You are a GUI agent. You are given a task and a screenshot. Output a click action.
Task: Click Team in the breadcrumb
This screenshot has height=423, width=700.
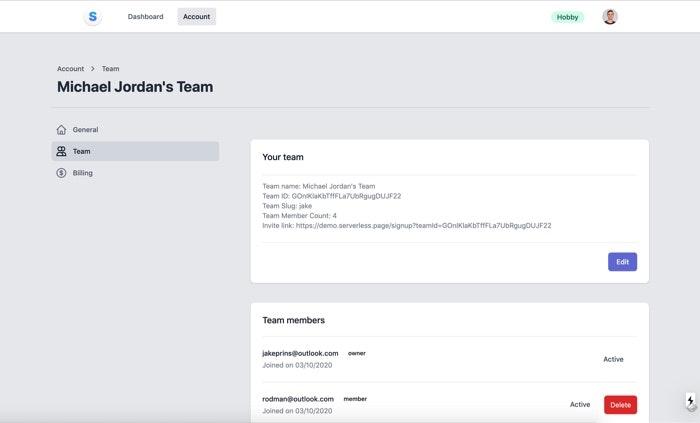110,69
